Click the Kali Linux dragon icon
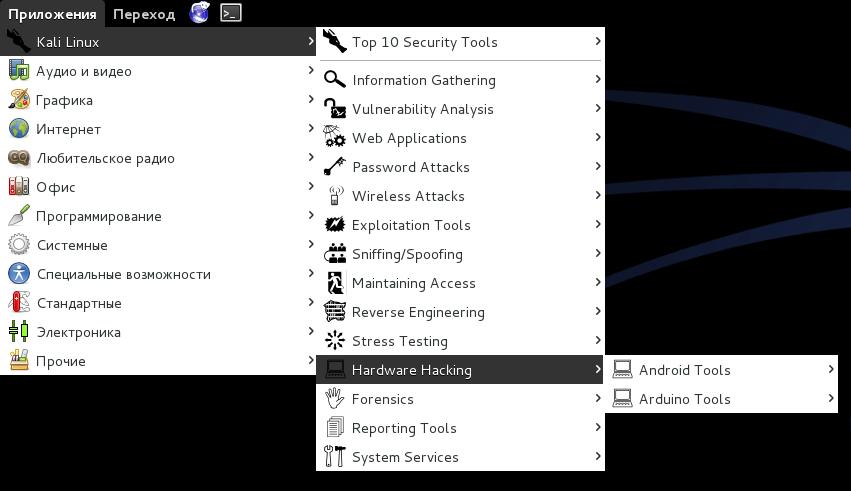The image size is (851, 491). point(19,42)
